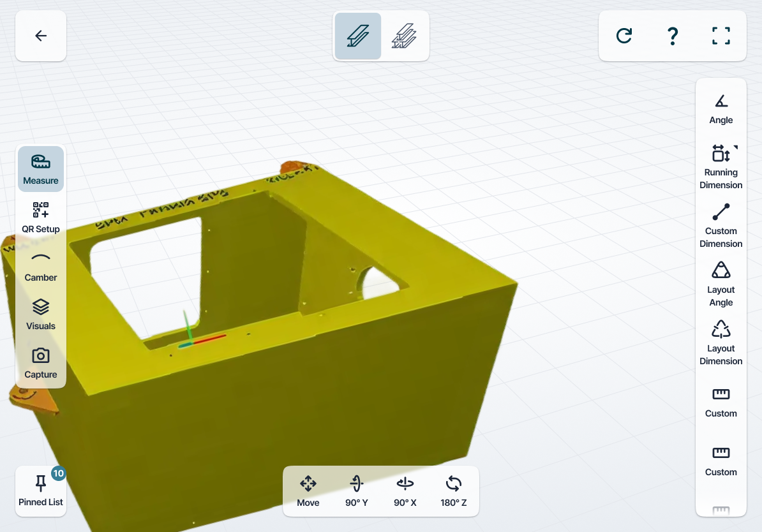Select the second Custom ruler tool

coord(721,462)
